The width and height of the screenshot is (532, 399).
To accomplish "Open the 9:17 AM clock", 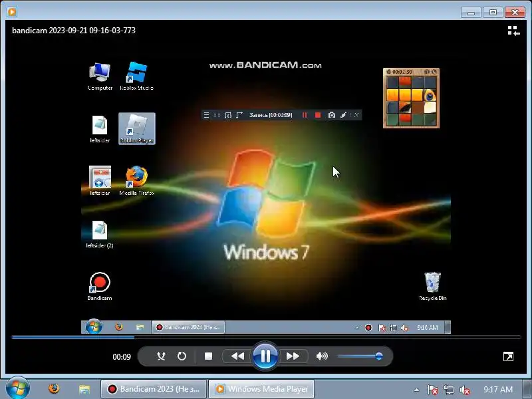I will 498,390.
